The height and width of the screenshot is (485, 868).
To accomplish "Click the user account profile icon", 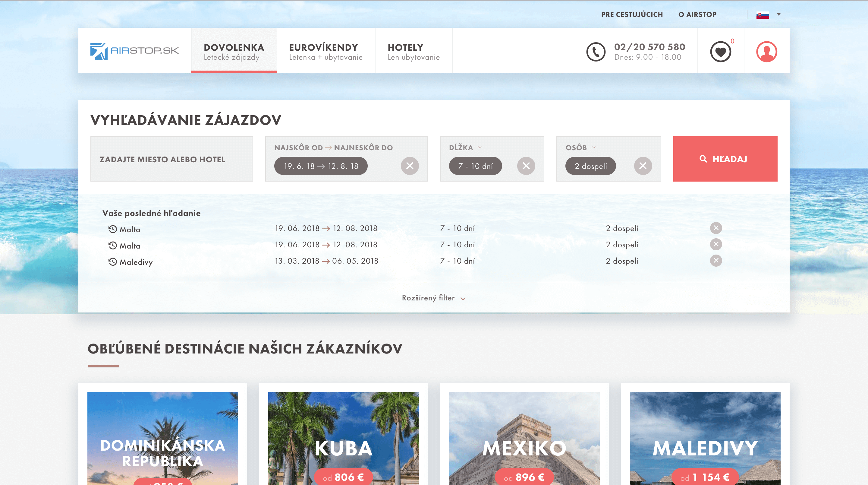I will tap(766, 52).
